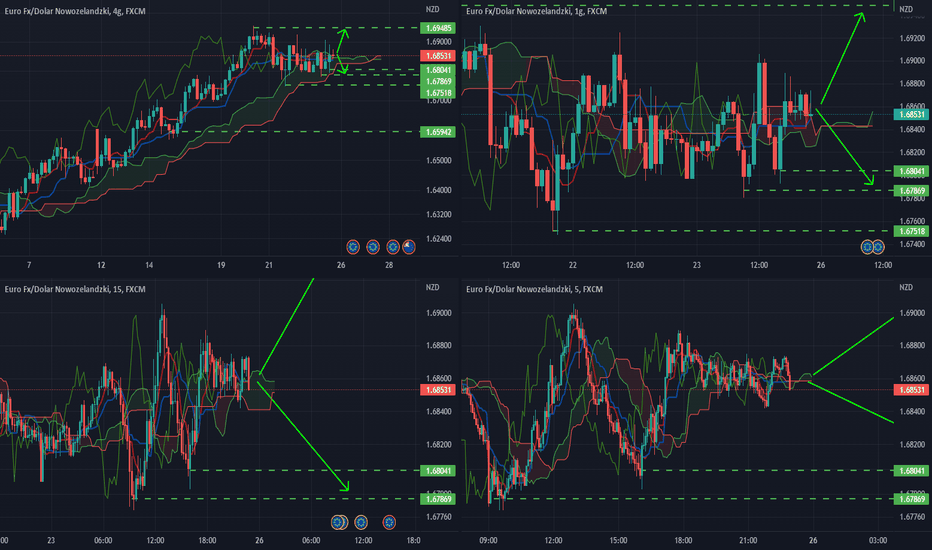Click the 1.69200 value on 1g price scale

tap(912, 38)
